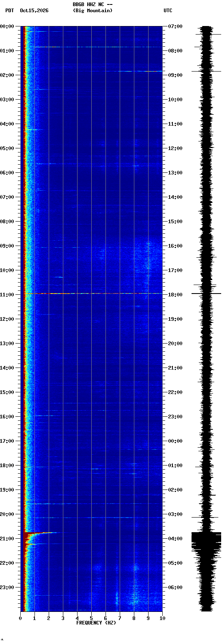Select PDT axis label '05:00'
This screenshot has width=224, height=644.
coord(7,148)
